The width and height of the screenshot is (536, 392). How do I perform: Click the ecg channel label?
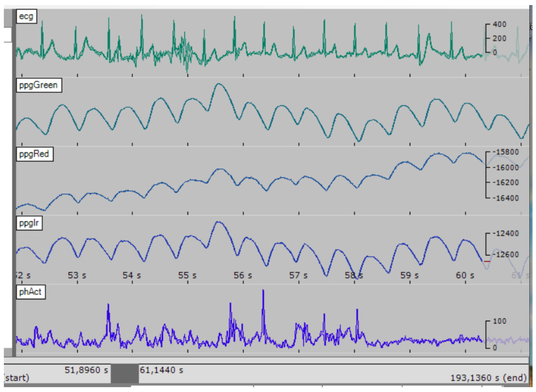click(x=26, y=16)
